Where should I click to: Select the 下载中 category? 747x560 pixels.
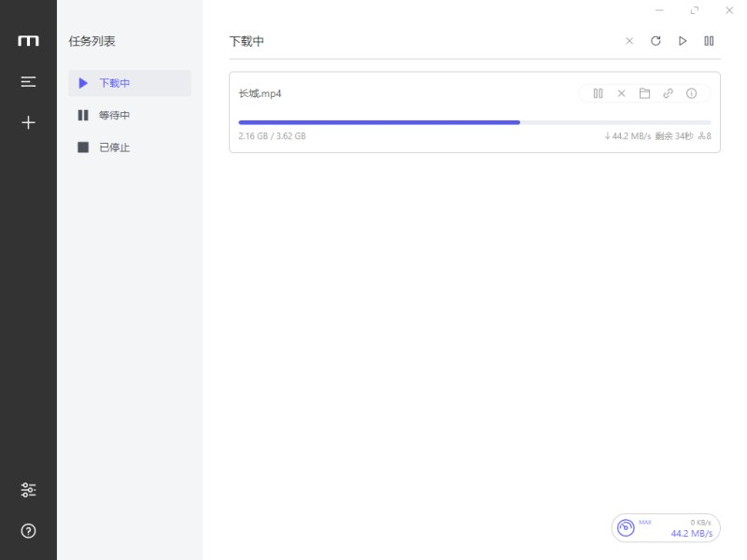pyautogui.click(x=116, y=83)
